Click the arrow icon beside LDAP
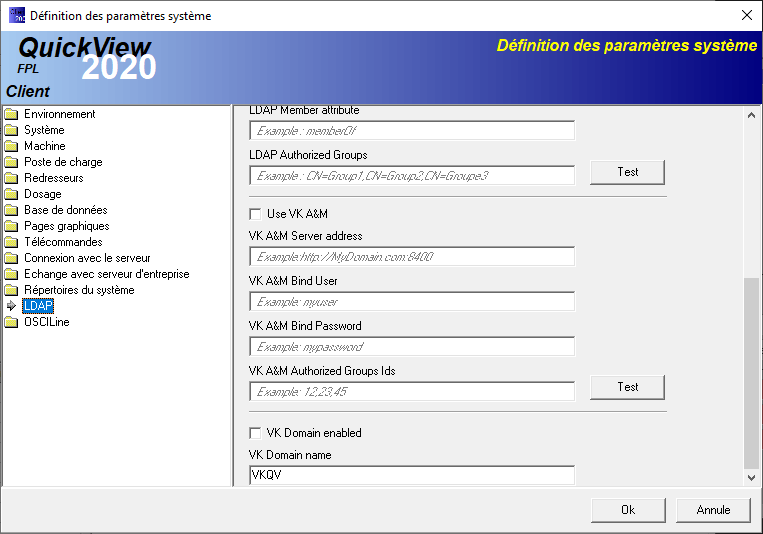Image resolution: width=763 pixels, height=534 pixels. tap(11, 306)
